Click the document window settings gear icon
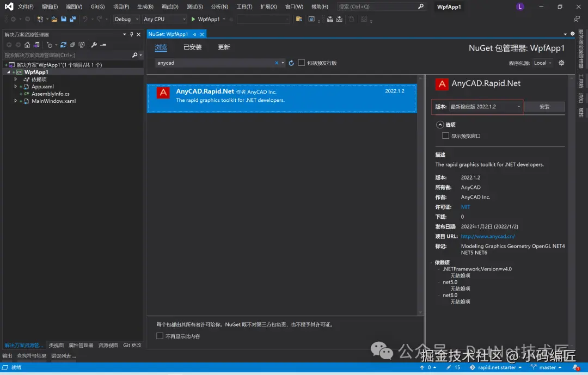 click(573, 34)
